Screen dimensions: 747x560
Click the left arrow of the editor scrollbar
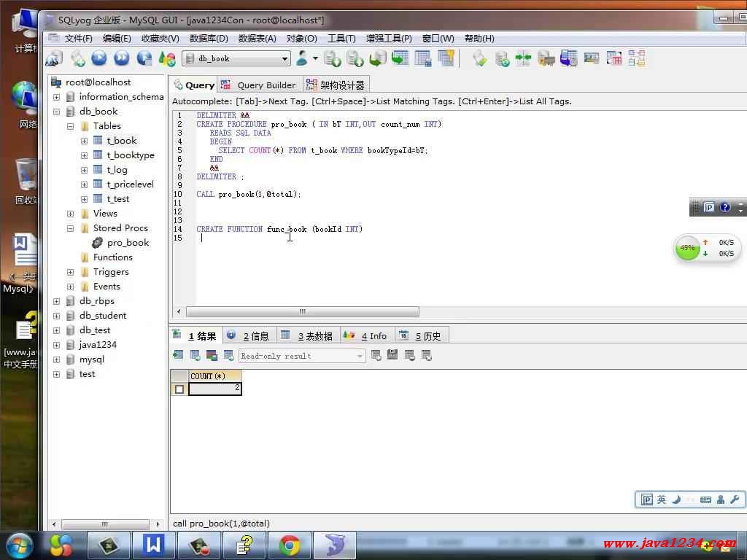[x=179, y=312]
